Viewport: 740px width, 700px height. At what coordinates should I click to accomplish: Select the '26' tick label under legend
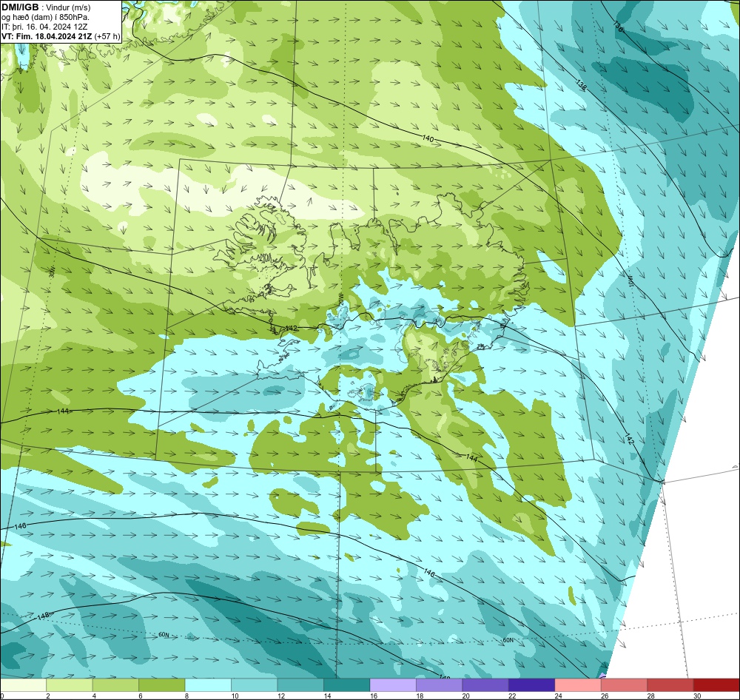(605, 696)
